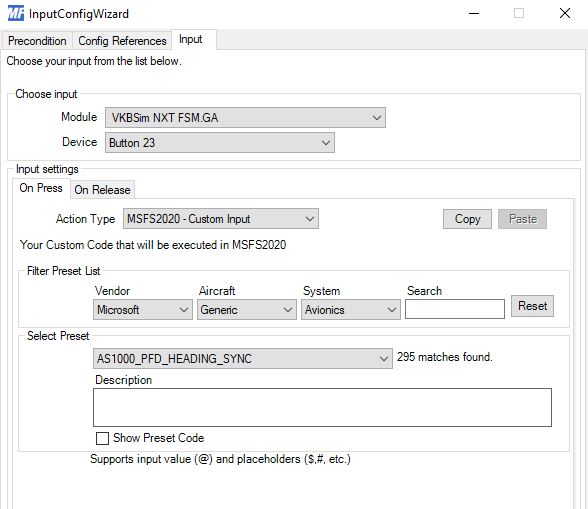Viewport: 588px width, 509px height.
Task: Open the Action Type dropdown
Action: [x=221, y=219]
